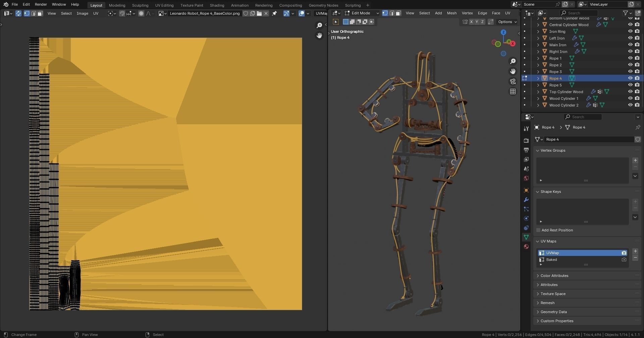Click the pan hand icon in 3D viewport
644x338 pixels.
[513, 71]
